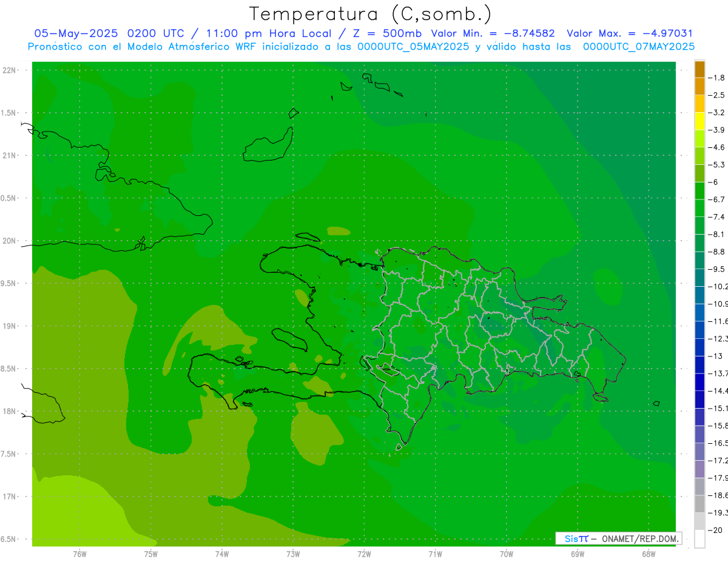Click the '-2.5' colorbar value
Screen dimensions: 728x562
pyautogui.click(x=717, y=95)
